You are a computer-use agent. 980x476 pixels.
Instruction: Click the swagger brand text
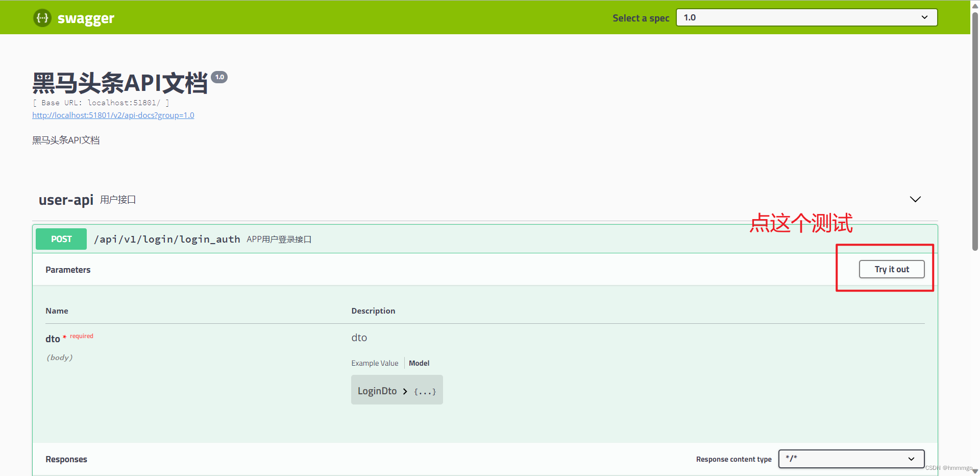86,18
